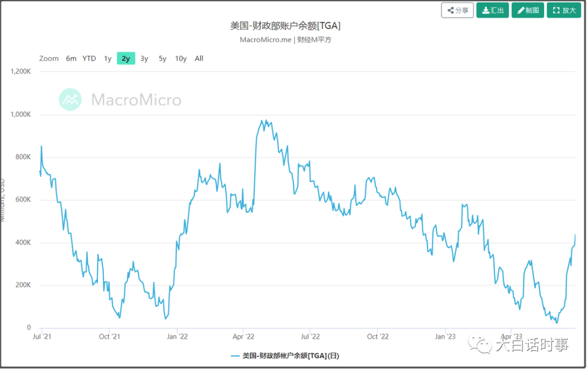The height and width of the screenshot is (371, 588).
Task: Open the 制图 chart-making button
Action: click(x=528, y=10)
